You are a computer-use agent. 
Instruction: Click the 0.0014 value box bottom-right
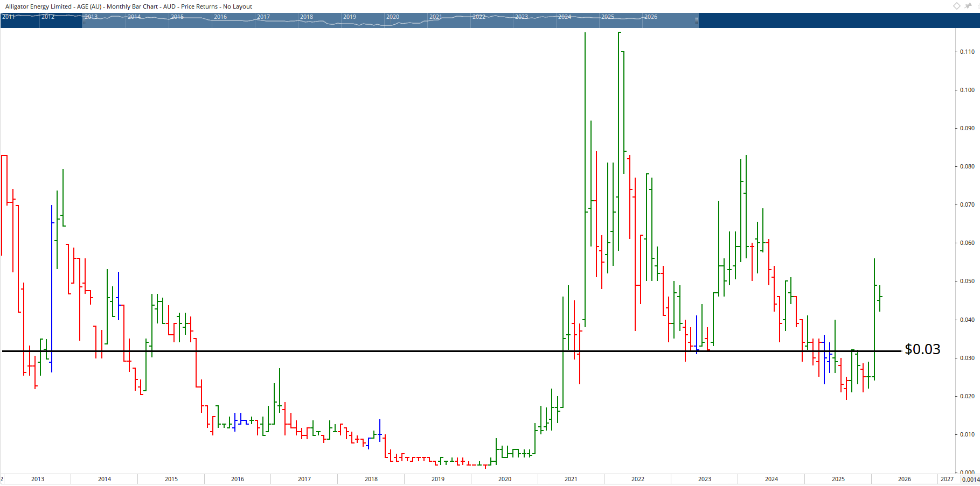point(970,480)
